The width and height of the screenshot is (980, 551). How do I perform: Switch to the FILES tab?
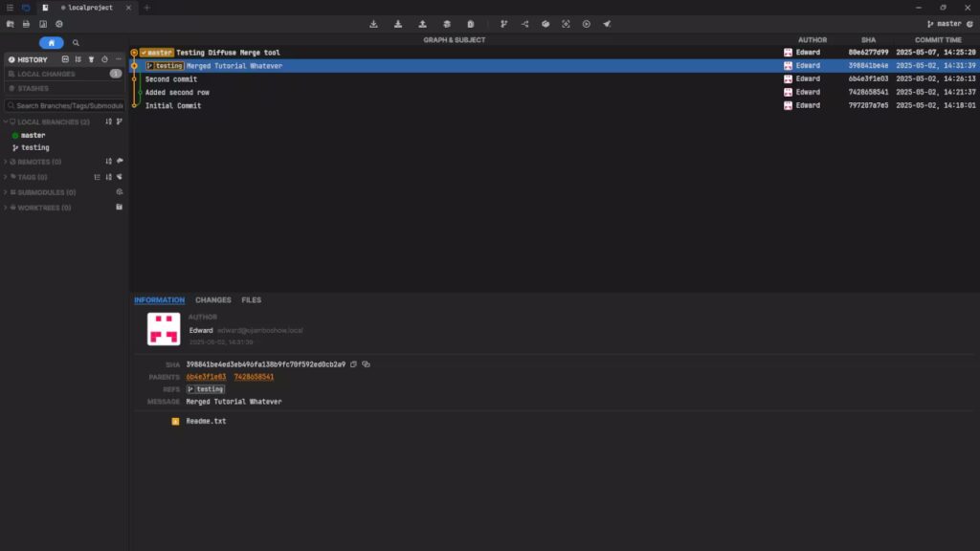click(252, 299)
